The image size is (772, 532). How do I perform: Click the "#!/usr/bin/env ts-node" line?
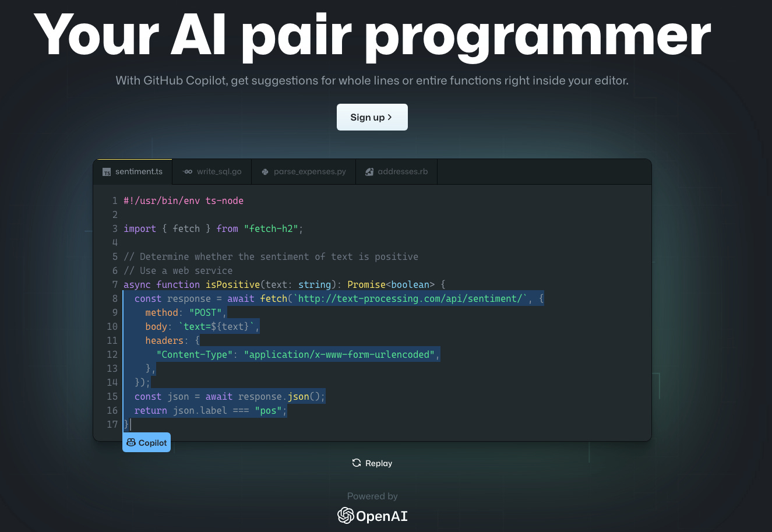coord(184,200)
